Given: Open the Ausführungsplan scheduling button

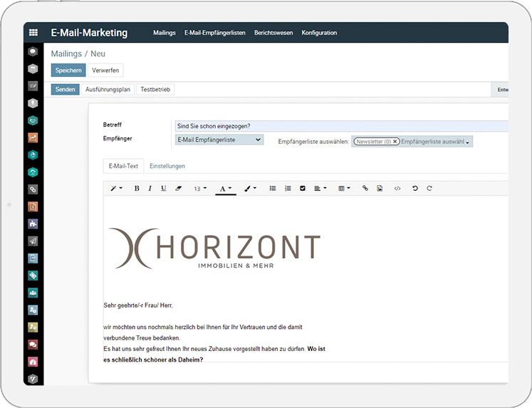Looking at the screenshot, I should pos(108,89).
